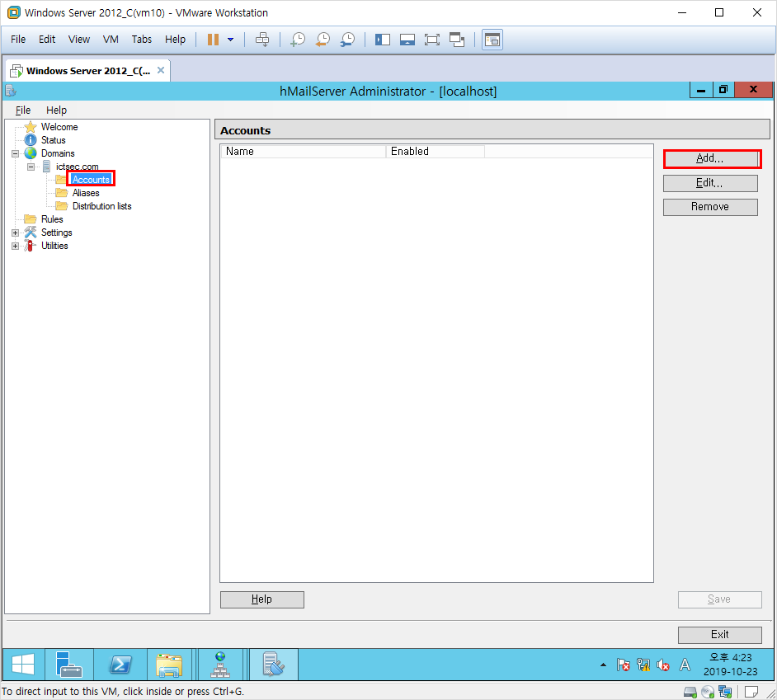
Task: Select Status in the tree
Action: 54,140
